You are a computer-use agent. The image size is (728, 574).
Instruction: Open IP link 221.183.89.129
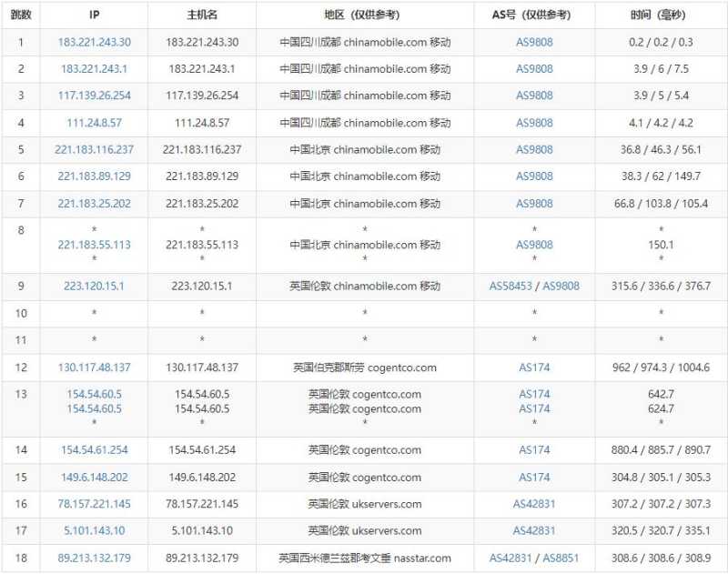(x=95, y=176)
